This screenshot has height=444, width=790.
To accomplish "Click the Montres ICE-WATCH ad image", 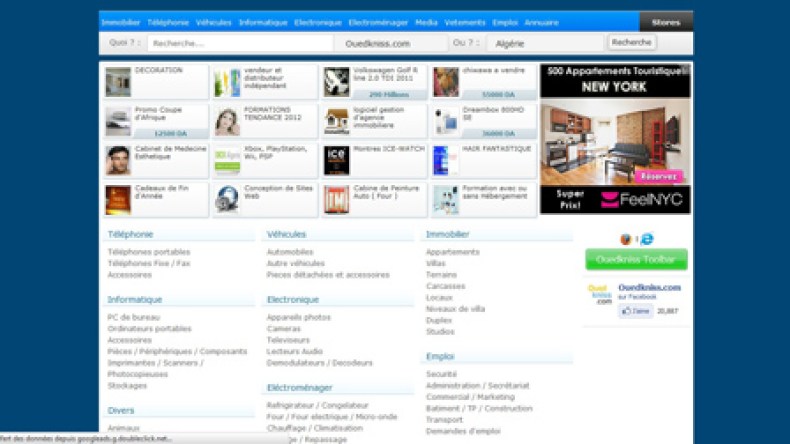I will 336,160.
